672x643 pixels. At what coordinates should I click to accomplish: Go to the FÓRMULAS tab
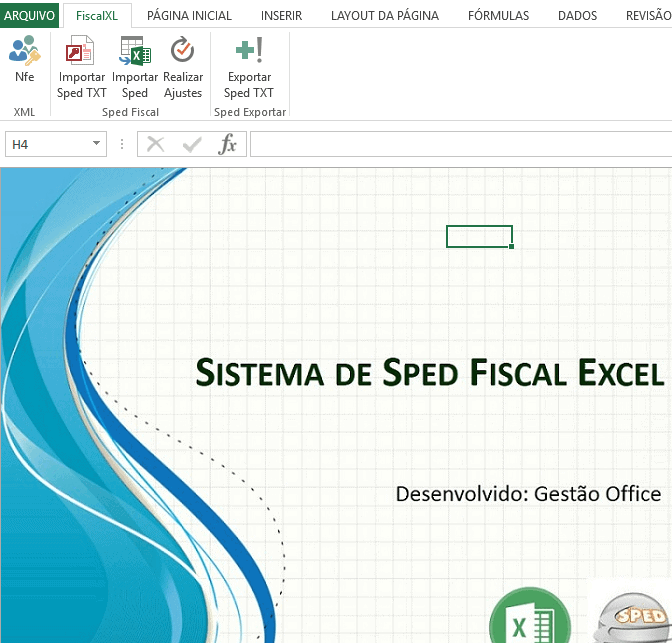pos(498,15)
